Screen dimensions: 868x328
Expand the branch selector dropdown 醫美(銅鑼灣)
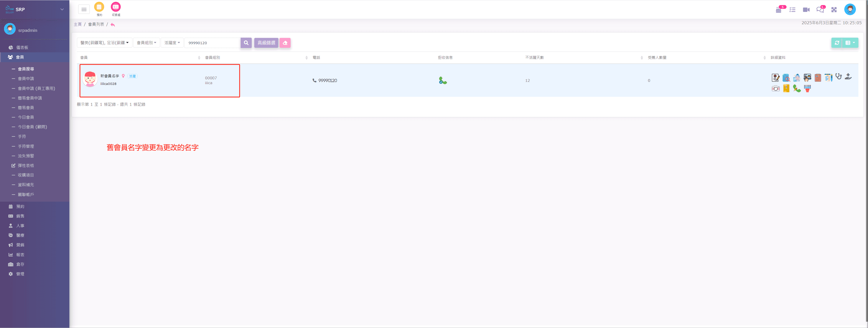[x=104, y=43]
